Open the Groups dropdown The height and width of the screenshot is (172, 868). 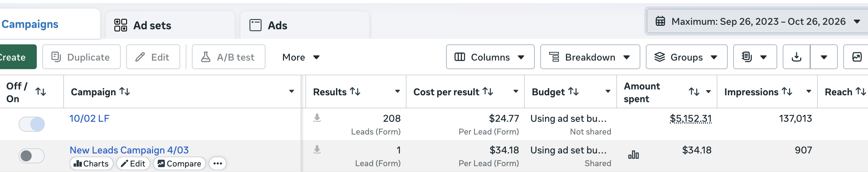(686, 57)
